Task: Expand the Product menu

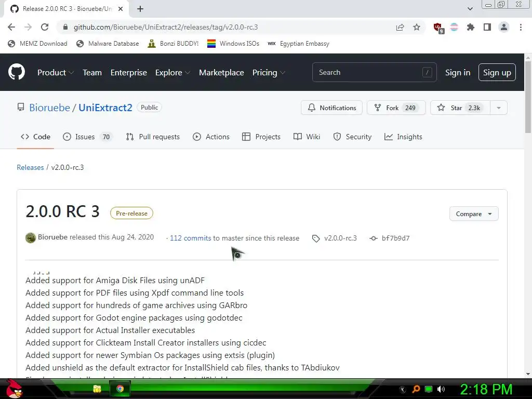Action: tap(56, 72)
